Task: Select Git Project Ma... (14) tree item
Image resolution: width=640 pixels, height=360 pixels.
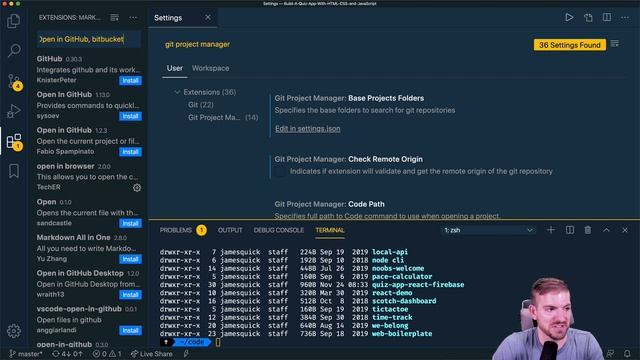Action: click(x=223, y=118)
